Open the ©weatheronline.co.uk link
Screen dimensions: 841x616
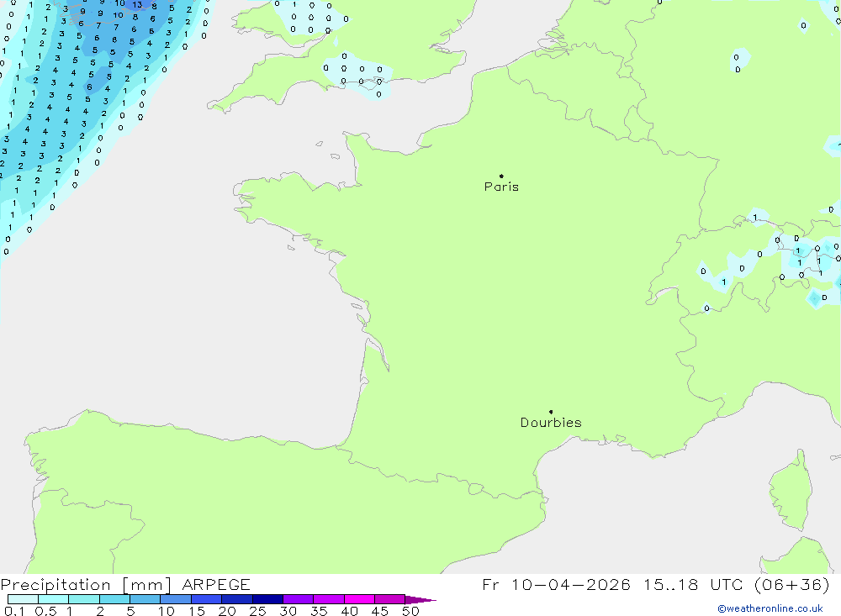[770, 608]
